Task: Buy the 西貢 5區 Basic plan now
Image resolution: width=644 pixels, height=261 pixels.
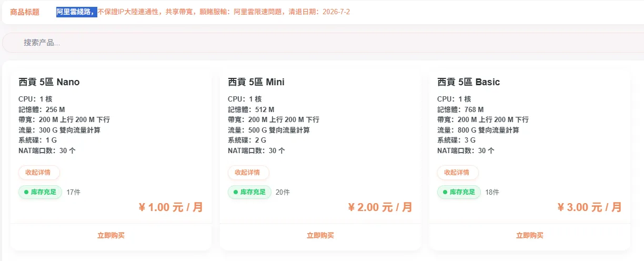Action: 530,236
